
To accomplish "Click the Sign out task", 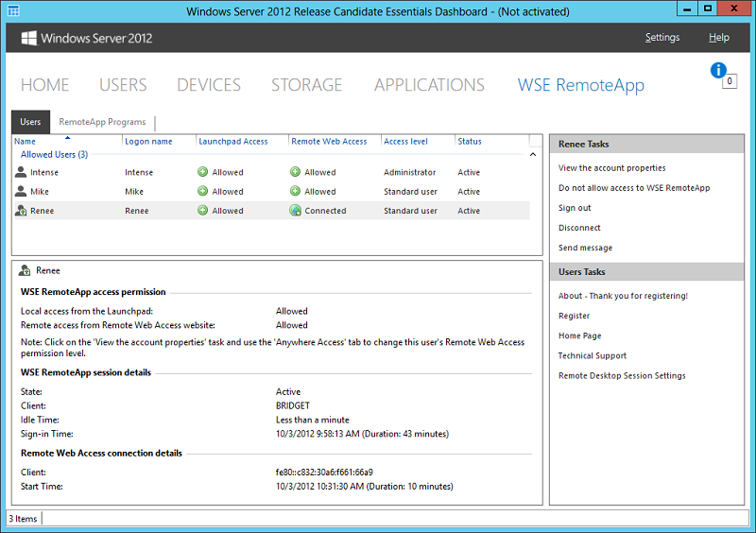I will point(575,208).
